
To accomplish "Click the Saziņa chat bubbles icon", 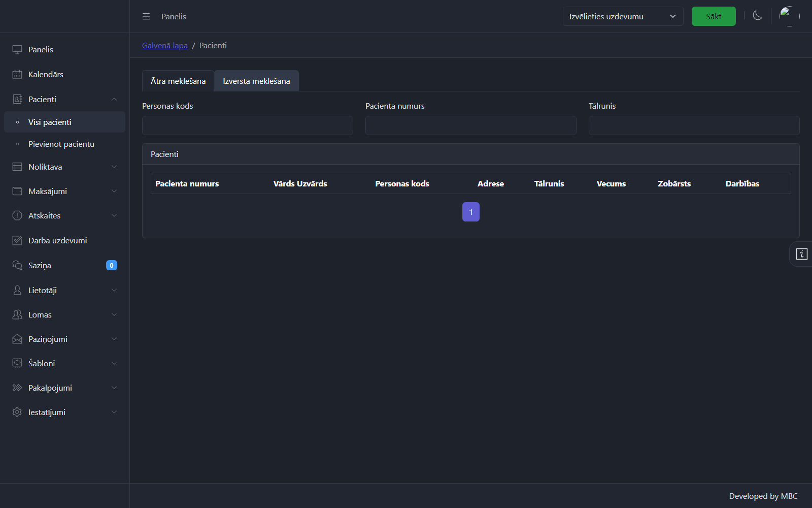I will click(17, 265).
